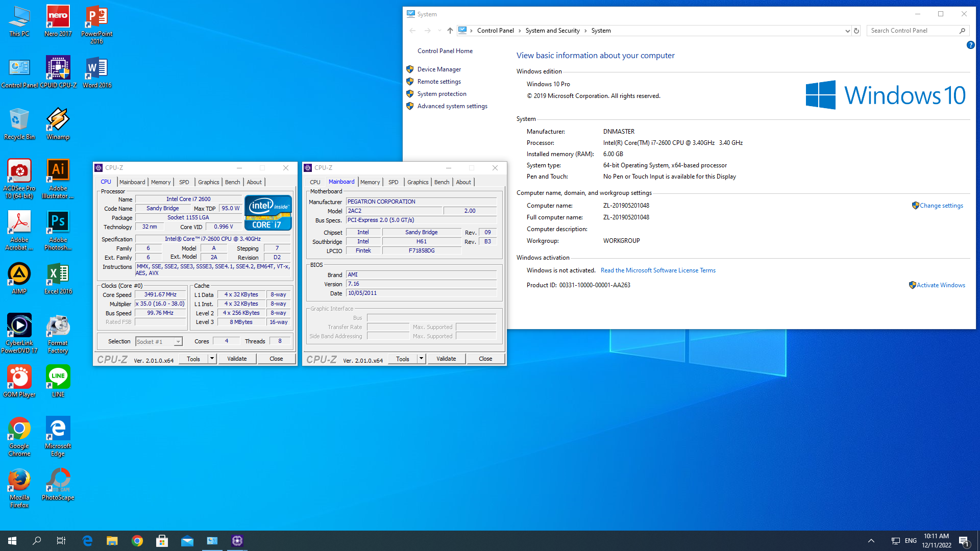Click the taskbar clock showing 10:11 AM
The width and height of the screenshot is (980, 551).
click(x=937, y=541)
